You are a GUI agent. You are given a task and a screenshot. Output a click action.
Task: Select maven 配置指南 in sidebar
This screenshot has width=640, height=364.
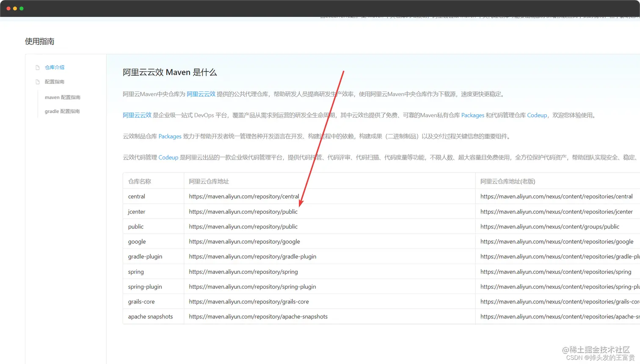[x=63, y=97]
